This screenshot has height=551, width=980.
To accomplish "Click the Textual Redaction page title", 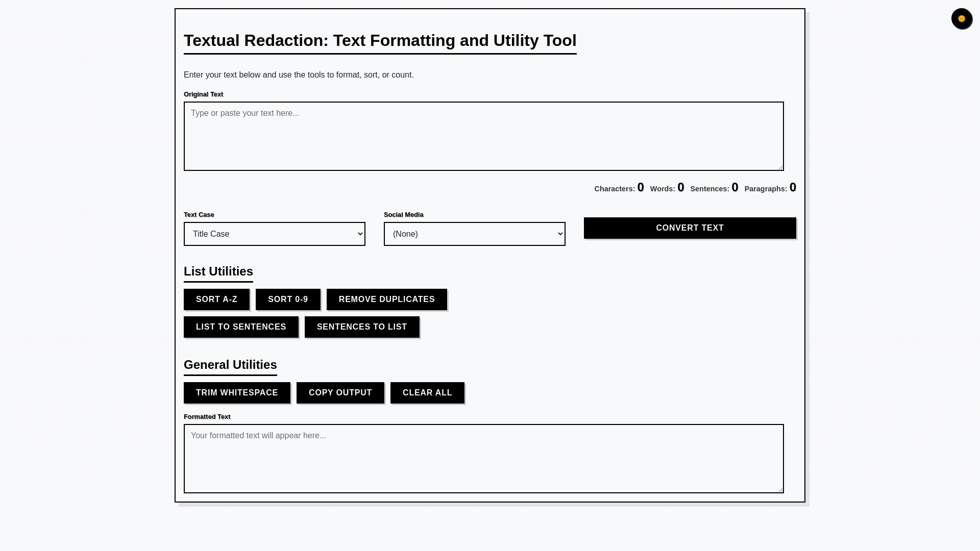I will (x=380, y=40).
